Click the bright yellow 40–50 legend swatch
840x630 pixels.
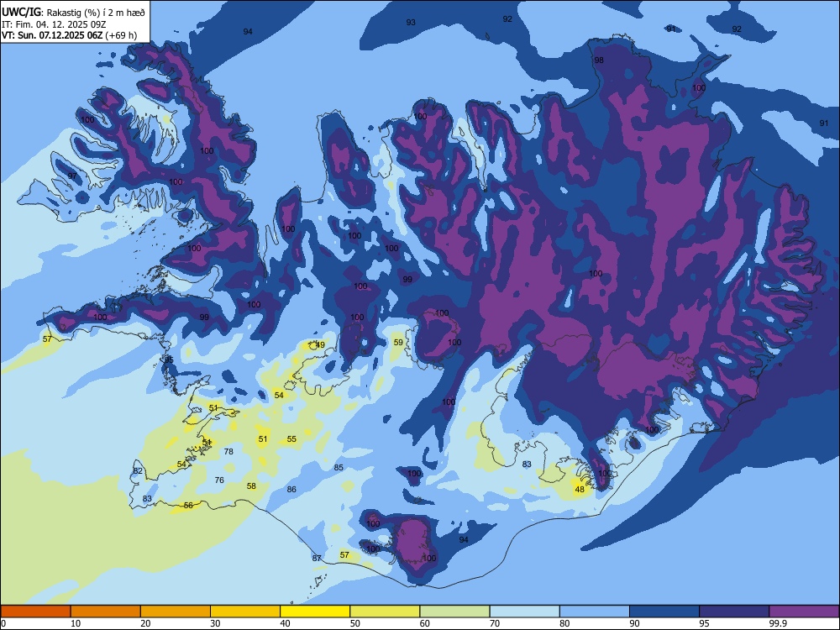coord(315,612)
